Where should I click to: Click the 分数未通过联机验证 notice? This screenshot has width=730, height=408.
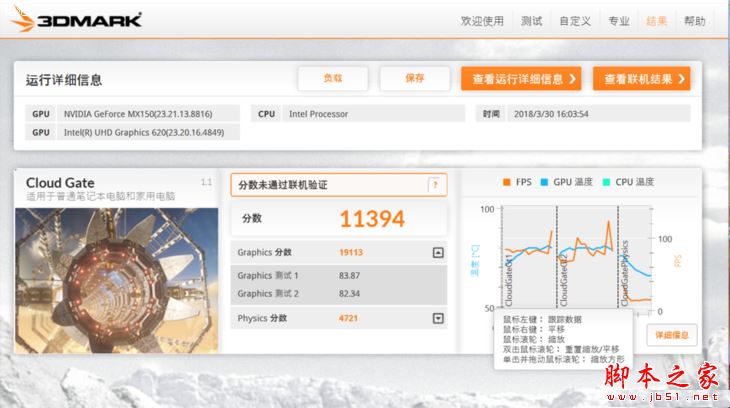[x=339, y=185]
